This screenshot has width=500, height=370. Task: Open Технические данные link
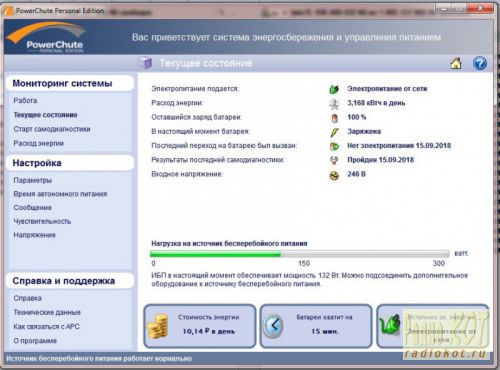pos(47,312)
